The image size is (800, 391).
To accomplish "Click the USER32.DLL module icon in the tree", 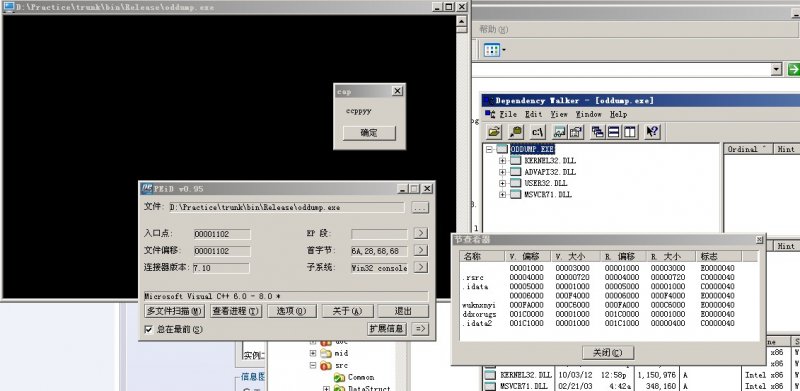I will click(x=516, y=183).
